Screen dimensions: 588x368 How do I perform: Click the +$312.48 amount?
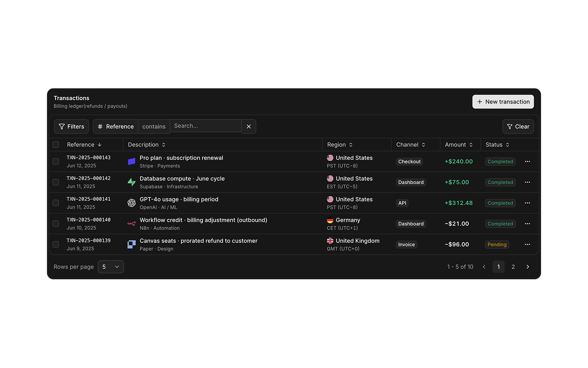point(459,203)
